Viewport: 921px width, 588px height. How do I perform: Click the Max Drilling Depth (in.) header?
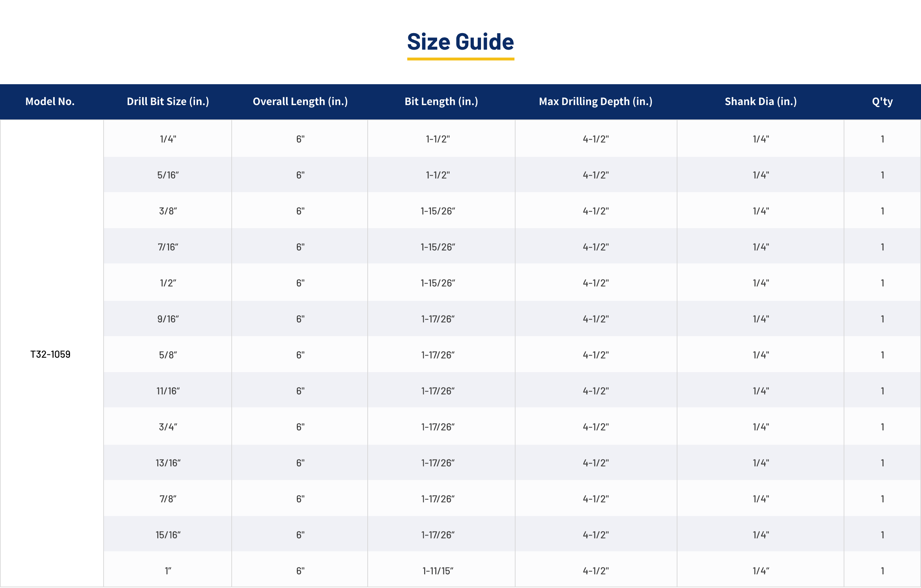pyautogui.click(x=595, y=101)
